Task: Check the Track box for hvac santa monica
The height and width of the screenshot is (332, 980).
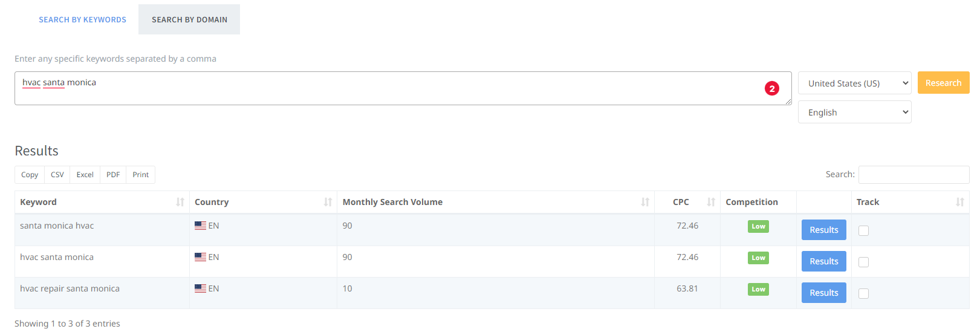Action: point(864,262)
